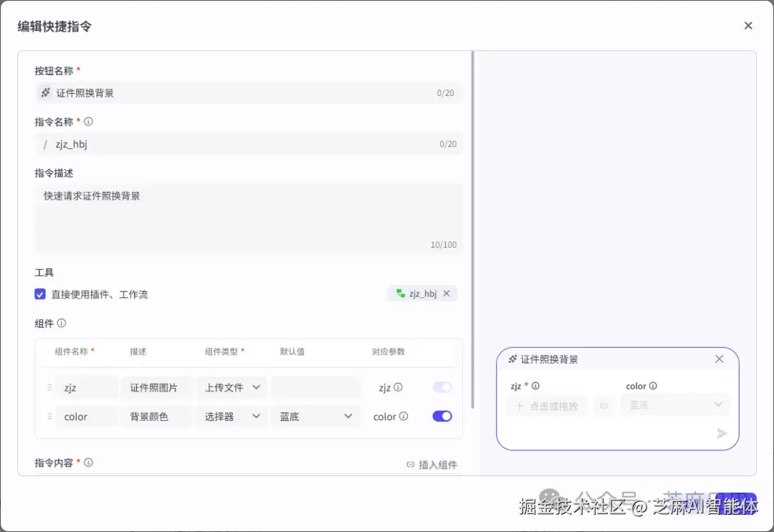Open the info icon beside 指令内容
Image resolution: width=774 pixels, height=532 pixels.
(x=88, y=463)
